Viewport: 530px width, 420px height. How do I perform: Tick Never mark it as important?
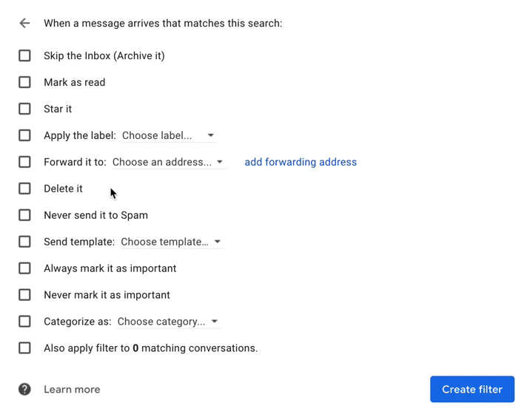[24, 295]
